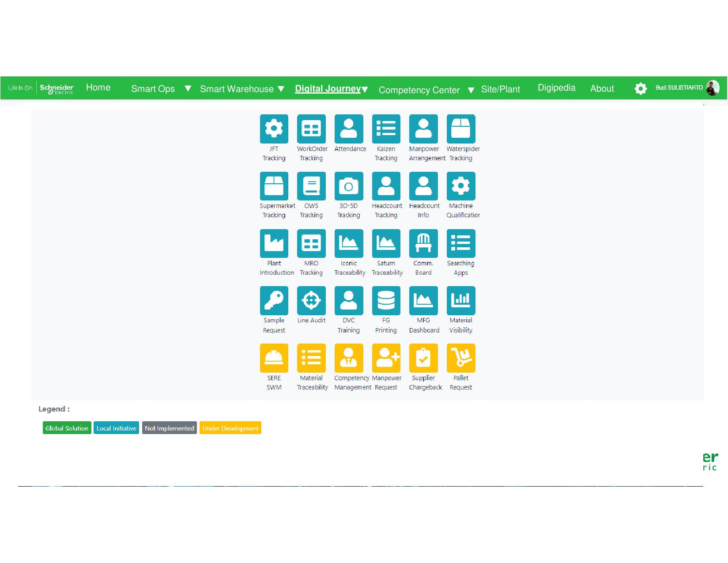The width and height of the screenshot is (728, 563).
Task: Select the Sample Request key icon
Action: pos(274,300)
